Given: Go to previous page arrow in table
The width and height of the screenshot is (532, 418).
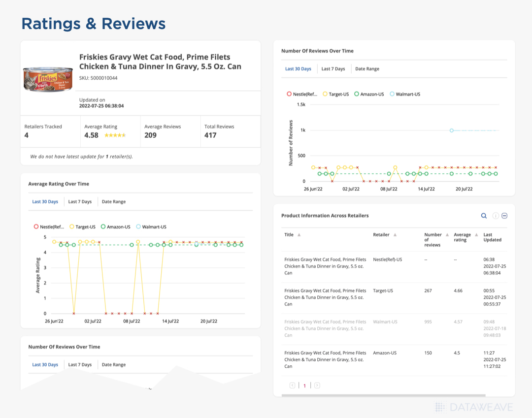Looking at the screenshot, I should [x=292, y=386].
